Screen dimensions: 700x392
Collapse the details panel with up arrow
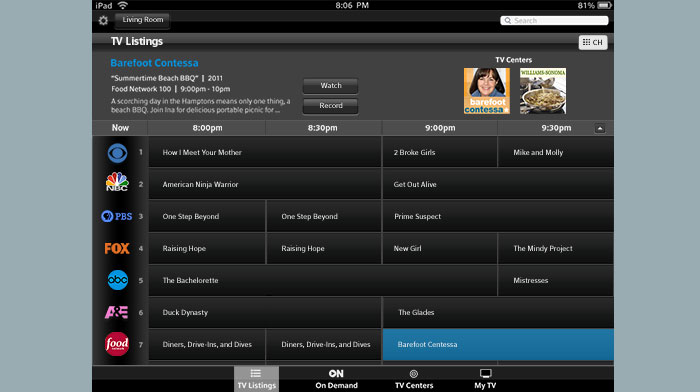point(600,129)
